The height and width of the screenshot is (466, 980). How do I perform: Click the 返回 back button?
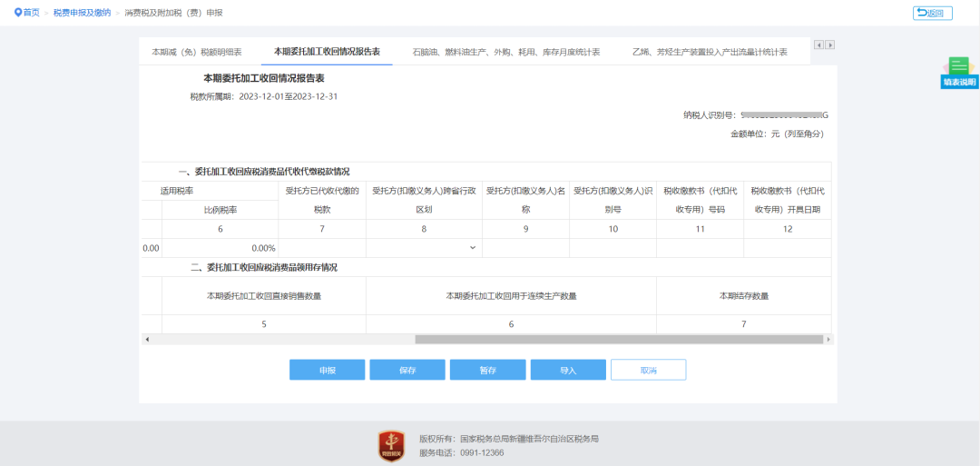coord(932,13)
